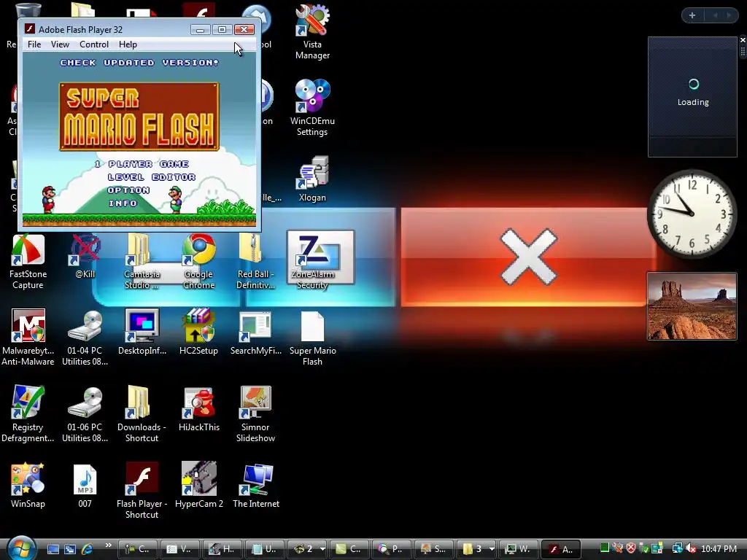Viewport: 747px width, 560px height.
Task: Open Xlogan desktop icon
Action: (312, 179)
